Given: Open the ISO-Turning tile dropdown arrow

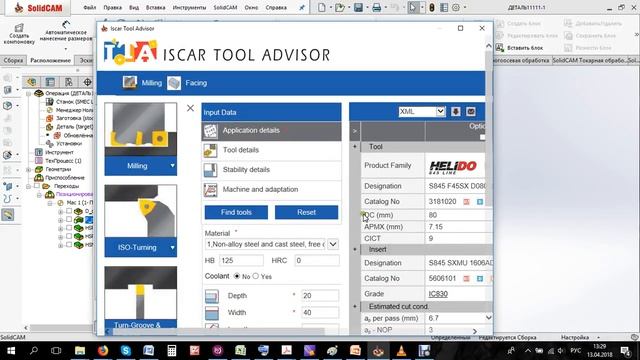Looking at the screenshot, I should point(172,247).
